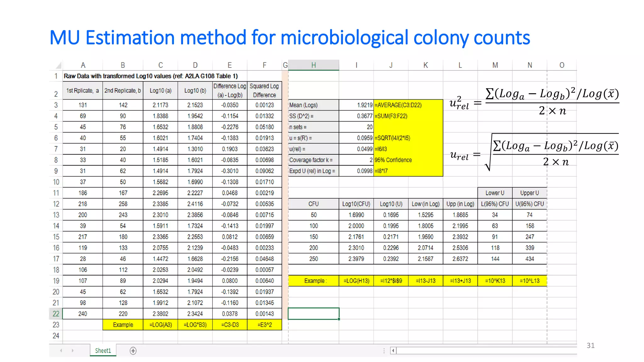Select the column D header
The height and width of the screenshot is (362, 644).
pyautogui.click(x=195, y=65)
